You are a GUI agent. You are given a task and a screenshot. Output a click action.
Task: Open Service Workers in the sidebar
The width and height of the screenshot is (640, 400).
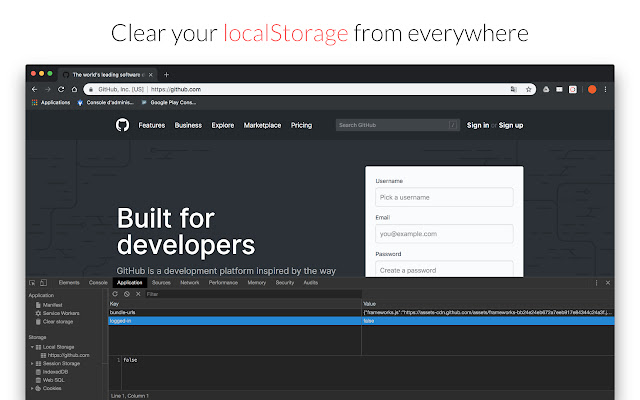pyautogui.click(x=61, y=313)
